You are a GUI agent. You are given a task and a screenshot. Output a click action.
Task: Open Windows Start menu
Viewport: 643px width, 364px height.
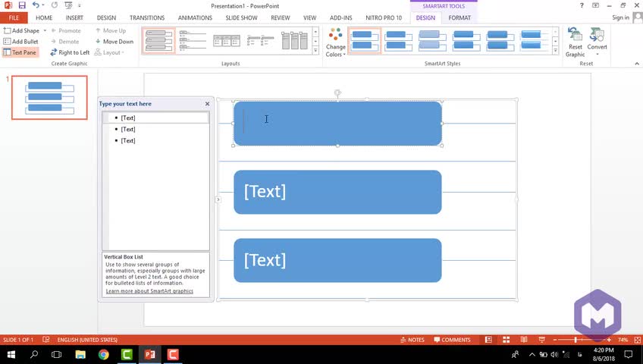[x=11, y=354]
